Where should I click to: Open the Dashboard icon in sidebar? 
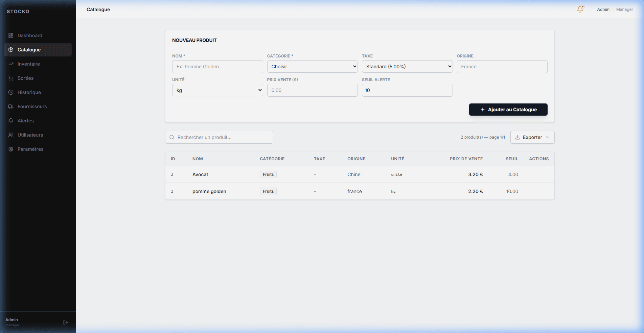pyautogui.click(x=11, y=35)
